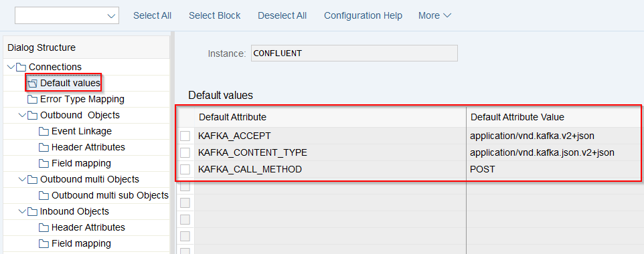
Task: Click Outbound multi sub Objects folder icon
Action: click(x=44, y=195)
